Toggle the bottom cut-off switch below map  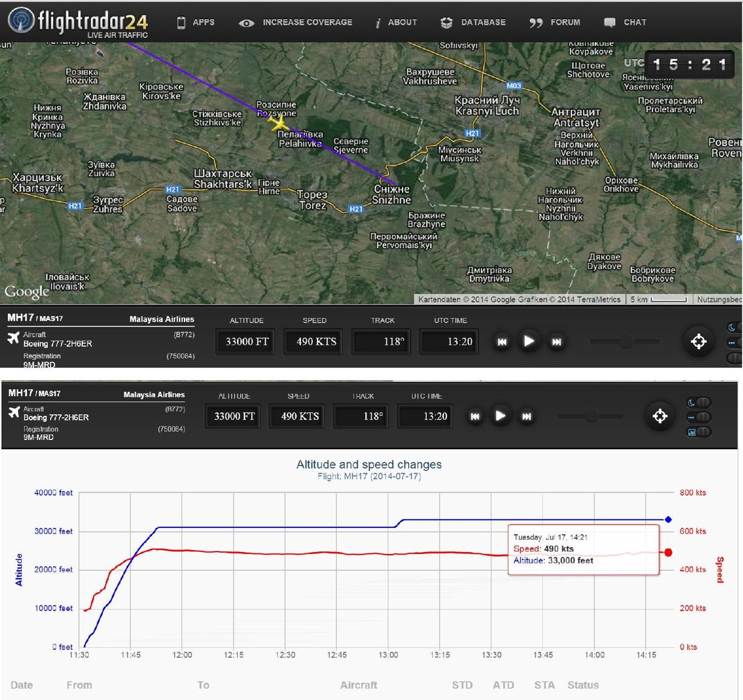[734, 358]
